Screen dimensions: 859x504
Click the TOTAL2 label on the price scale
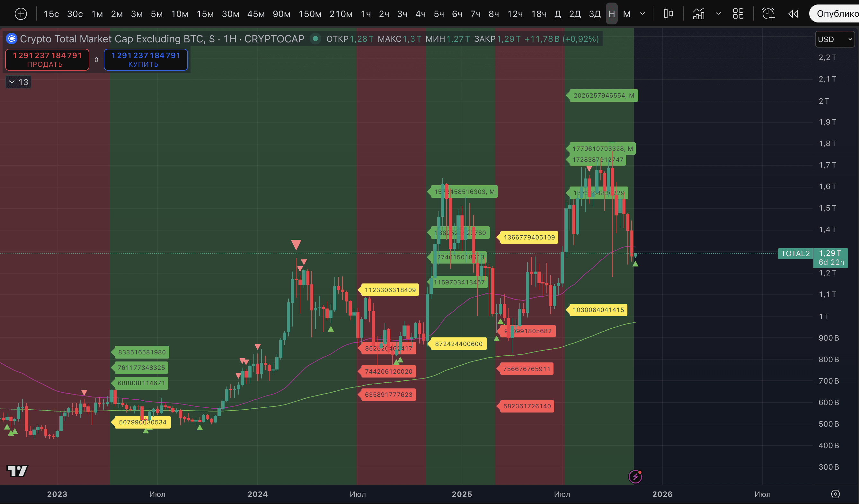tap(795, 253)
